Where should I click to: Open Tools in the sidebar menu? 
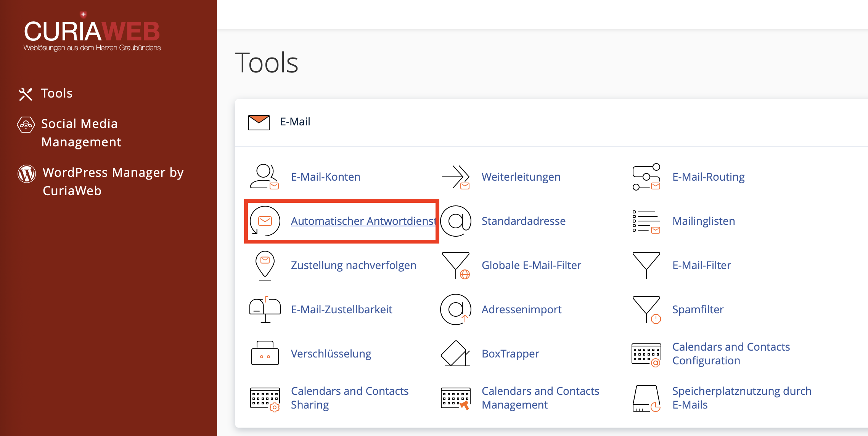57,93
